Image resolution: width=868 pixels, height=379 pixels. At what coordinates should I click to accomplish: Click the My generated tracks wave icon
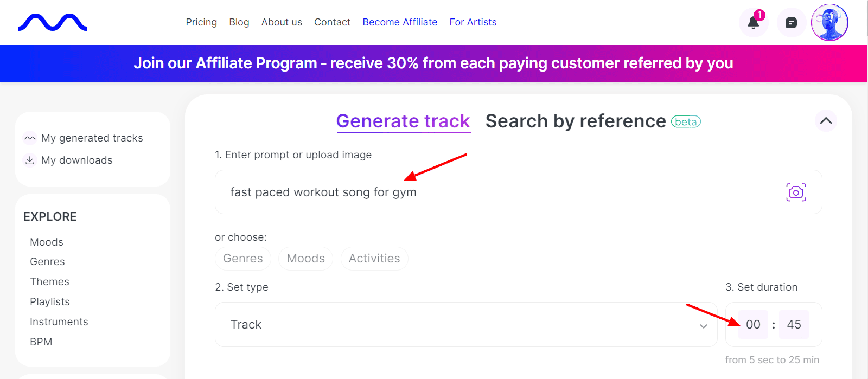(30, 138)
